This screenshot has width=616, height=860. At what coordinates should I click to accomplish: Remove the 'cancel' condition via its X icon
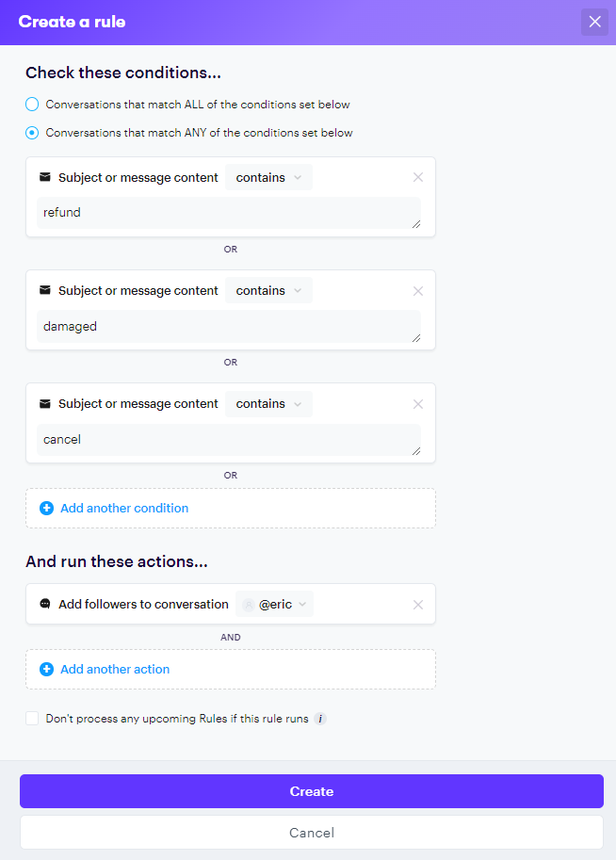[418, 404]
